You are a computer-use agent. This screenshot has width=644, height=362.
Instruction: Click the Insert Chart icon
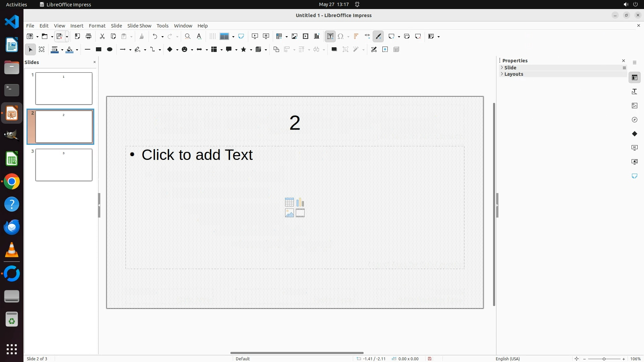tap(317, 36)
